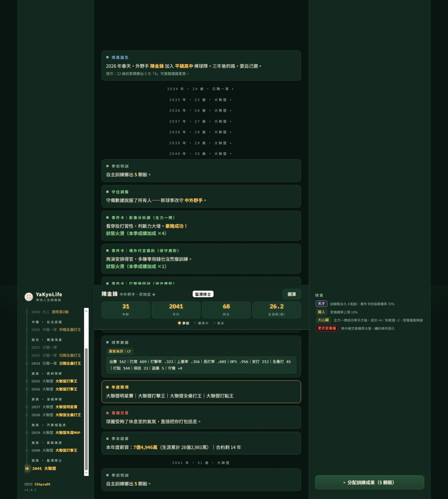Collapse the 2040 年 30 歲 大聯盟 row

[x=201, y=154]
